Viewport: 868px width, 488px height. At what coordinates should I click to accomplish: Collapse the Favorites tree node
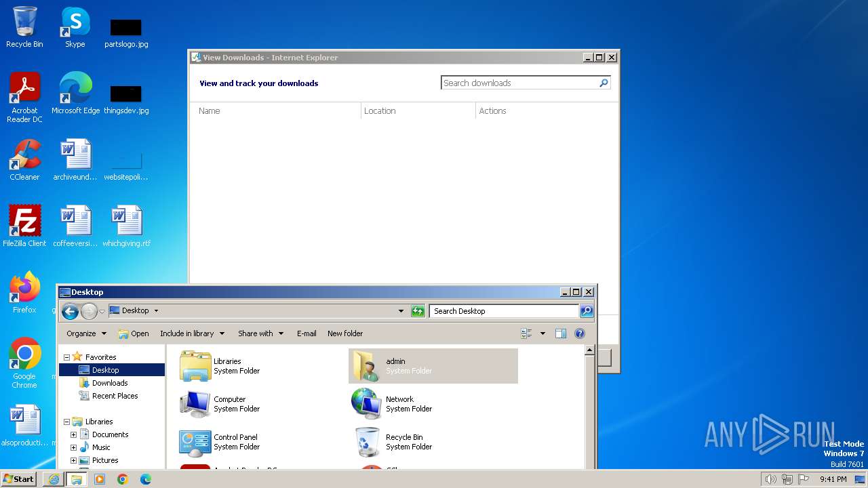click(x=67, y=357)
